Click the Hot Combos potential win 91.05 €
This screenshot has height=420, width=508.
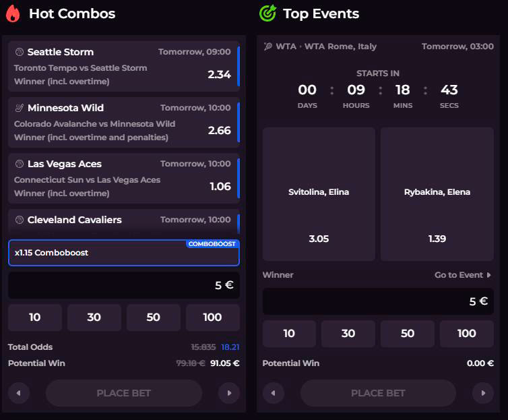225,363
